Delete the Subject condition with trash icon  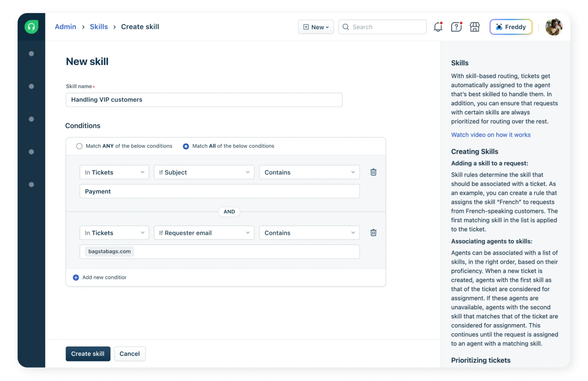point(373,172)
